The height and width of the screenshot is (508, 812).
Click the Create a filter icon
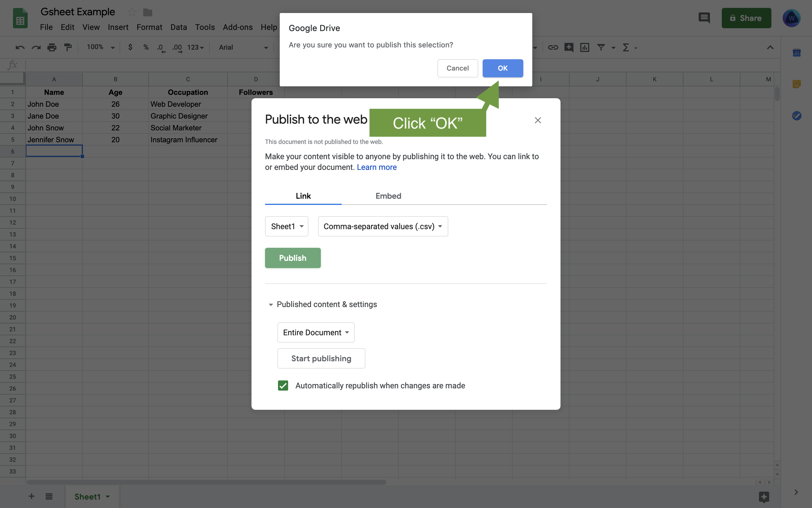[601, 47]
